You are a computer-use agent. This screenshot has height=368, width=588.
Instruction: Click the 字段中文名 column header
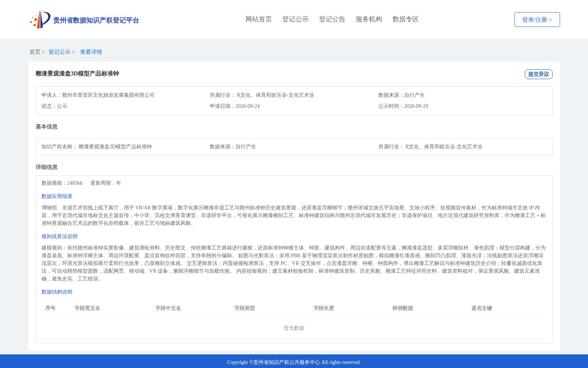[168, 308]
